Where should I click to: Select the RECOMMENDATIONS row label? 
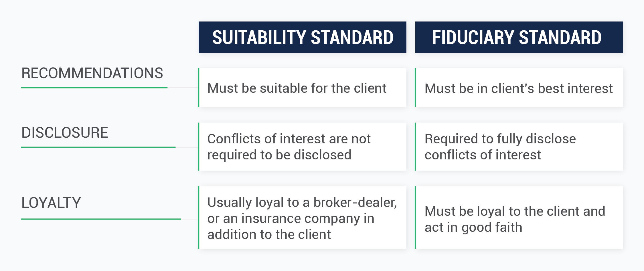[92, 73]
